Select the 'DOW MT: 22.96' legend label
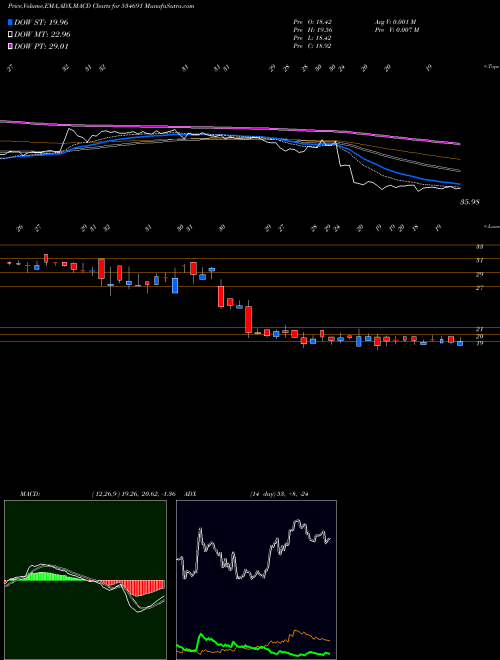 coord(42,35)
